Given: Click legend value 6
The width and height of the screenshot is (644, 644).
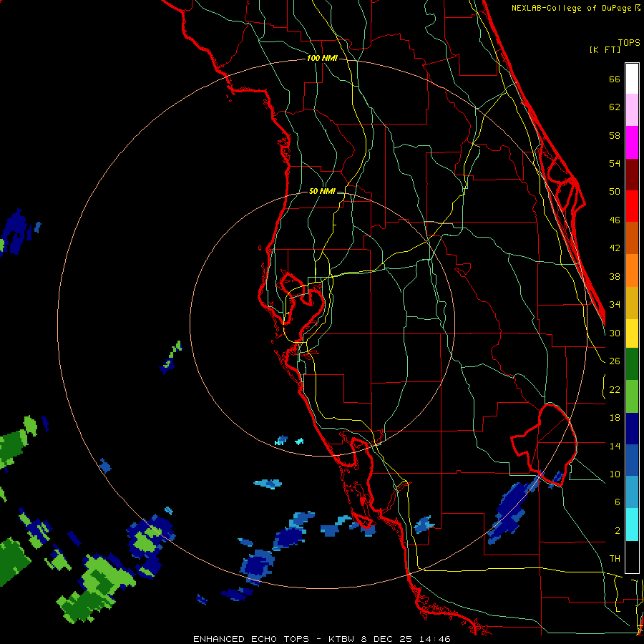Looking at the screenshot, I should 618,502.
